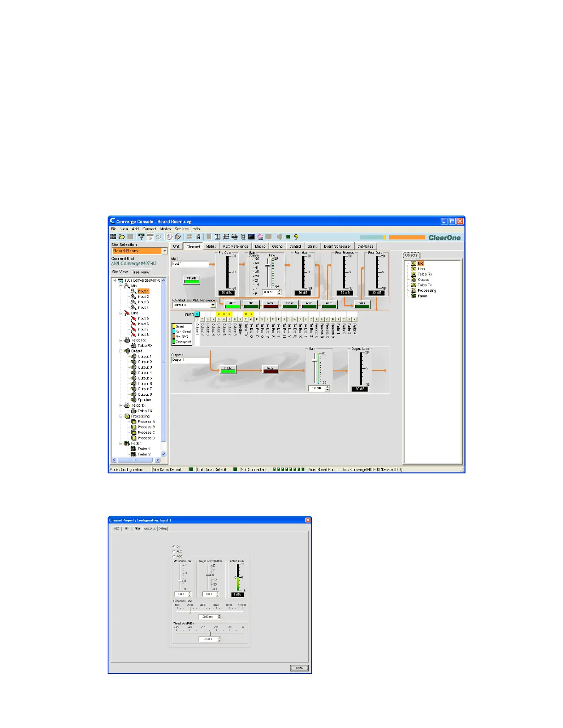The image size is (563, 728).
Task: Click the Processing icon in the Objects panel
Action: (414, 290)
